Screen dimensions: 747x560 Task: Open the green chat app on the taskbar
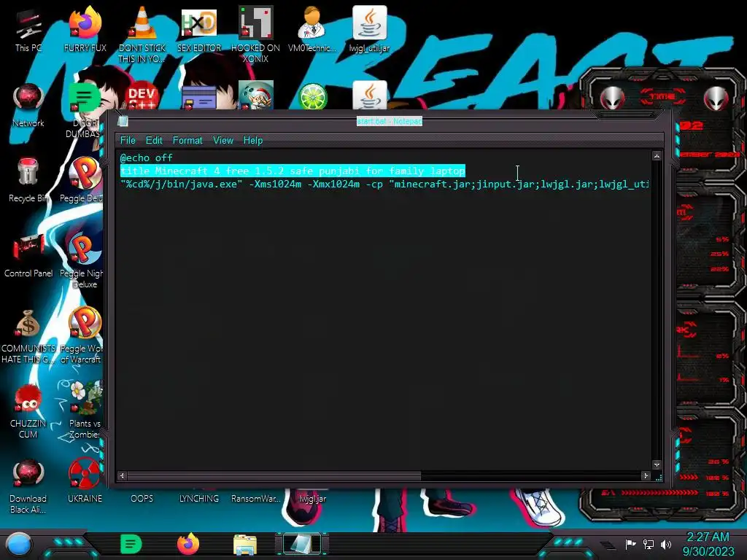(x=131, y=544)
